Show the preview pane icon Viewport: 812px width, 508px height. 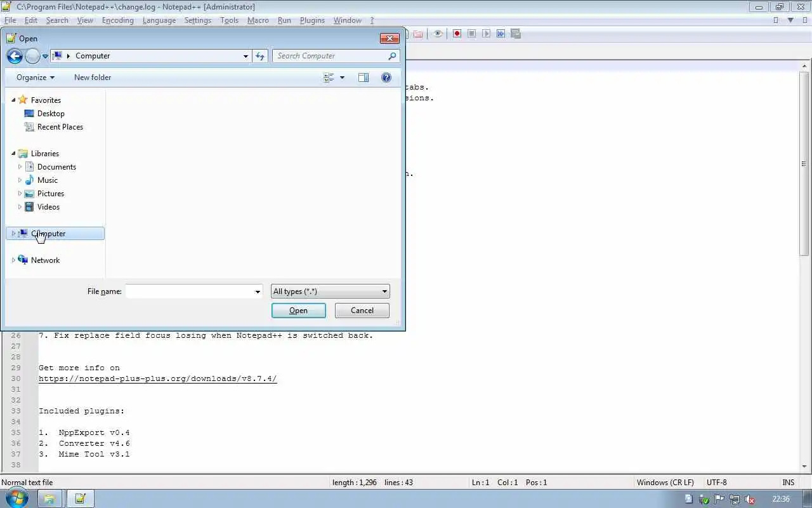click(x=363, y=77)
